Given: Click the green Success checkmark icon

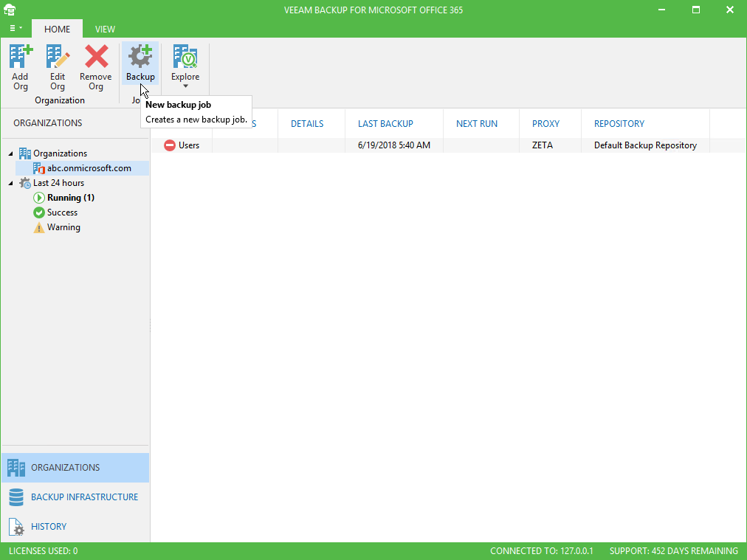Looking at the screenshot, I should click(x=38, y=212).
